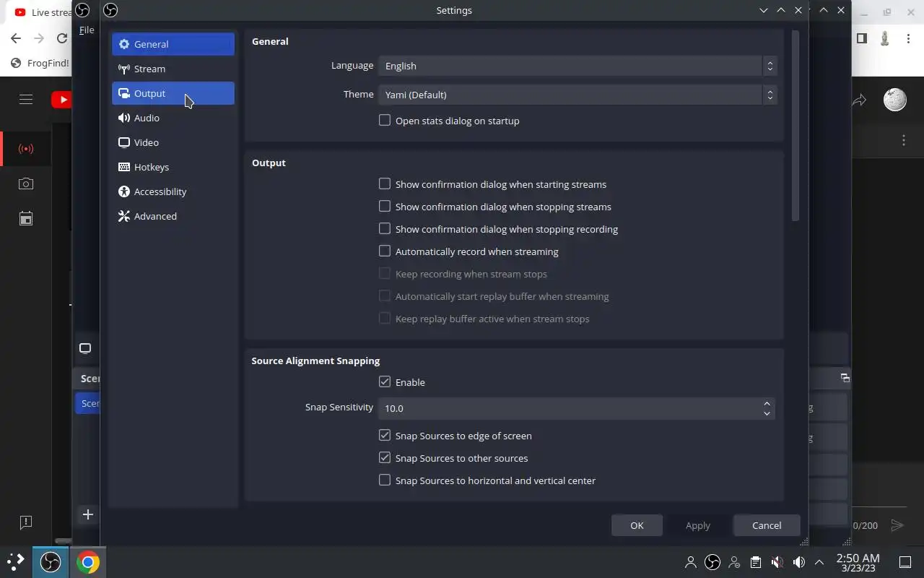The image size is (924, 578).
Task: Select YouTube Studio Webcam camera icon
Action: [26, 184]
